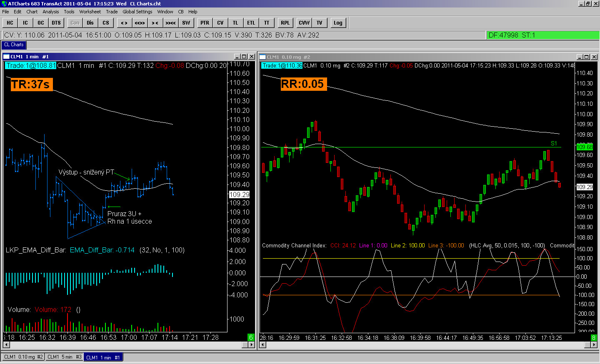Switch to the CLM1 5 min #3 tab
Screen dimensions: 600x364
[65, 357]
